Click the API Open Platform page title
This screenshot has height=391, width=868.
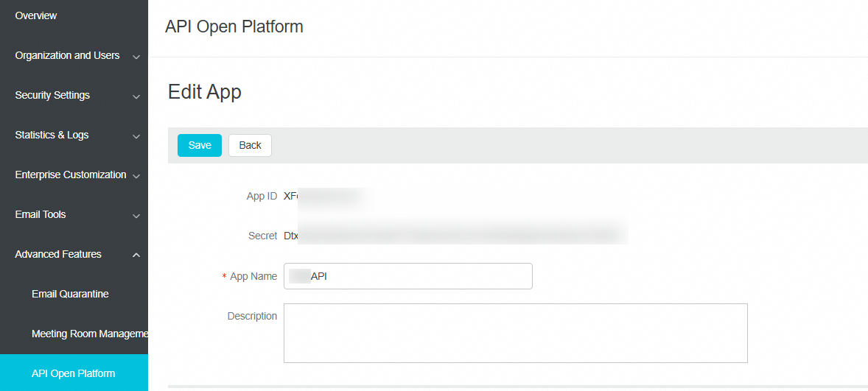click(x=234, y=27)
